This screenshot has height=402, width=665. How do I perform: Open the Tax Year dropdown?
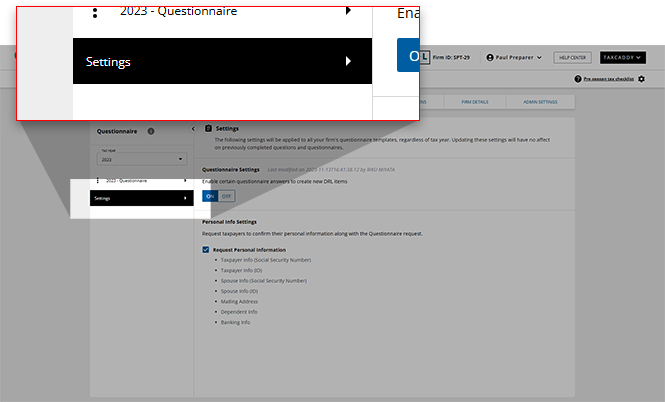coord(141,159)
